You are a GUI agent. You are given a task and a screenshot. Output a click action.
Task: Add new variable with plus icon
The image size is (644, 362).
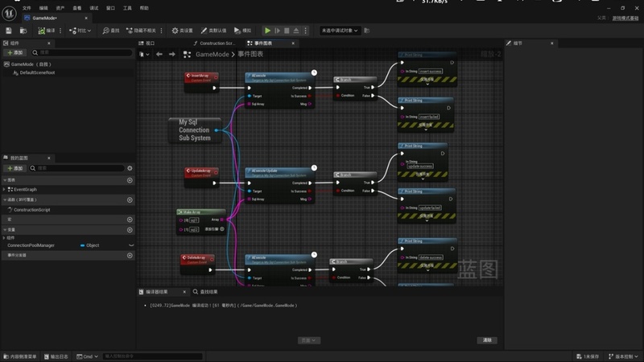point(130,230)
